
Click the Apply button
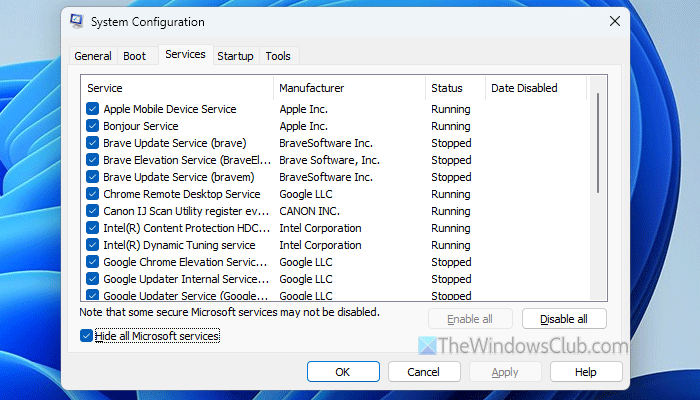coord(505,372)
